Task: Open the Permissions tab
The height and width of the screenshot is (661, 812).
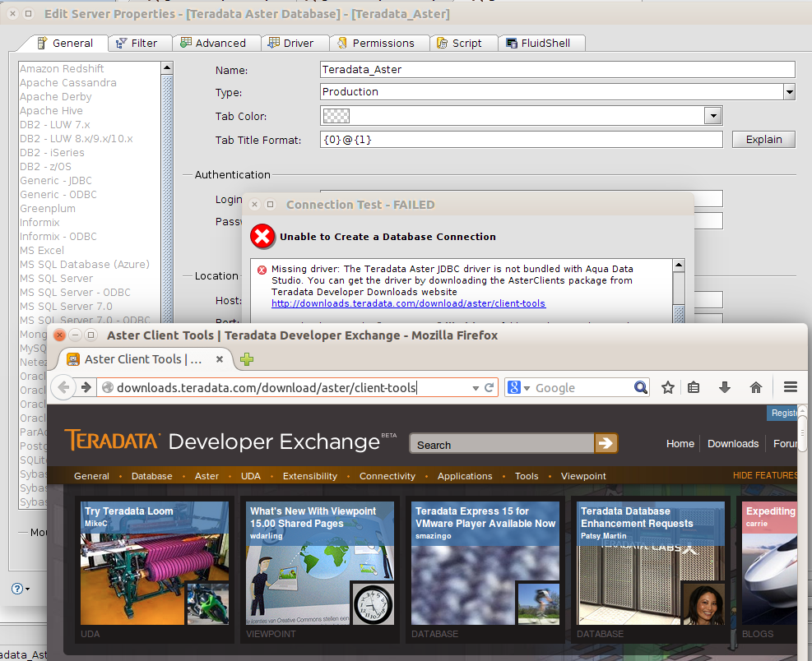Action: pos(378,43)
